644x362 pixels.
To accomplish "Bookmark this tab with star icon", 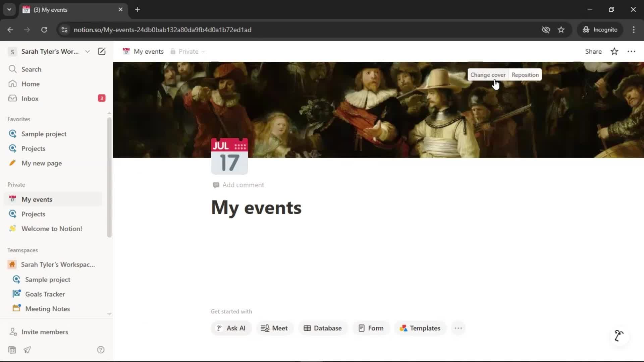I will 561,30.
